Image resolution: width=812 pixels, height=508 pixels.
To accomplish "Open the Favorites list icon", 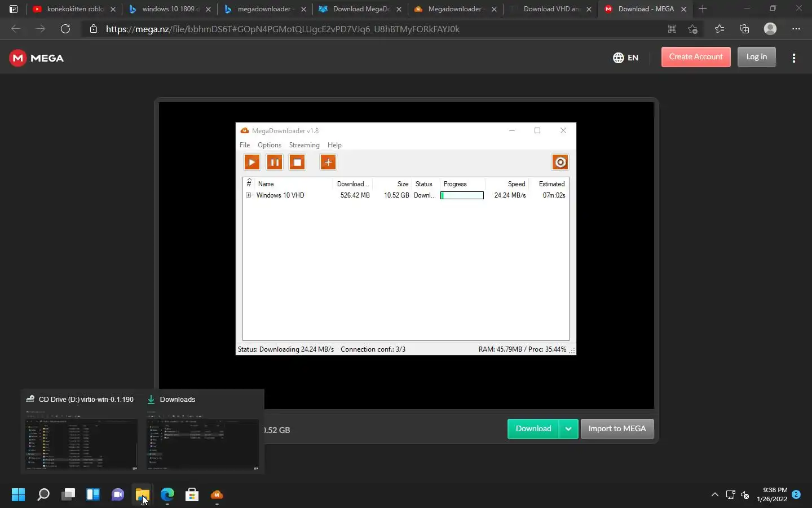I will coord(720,29).
